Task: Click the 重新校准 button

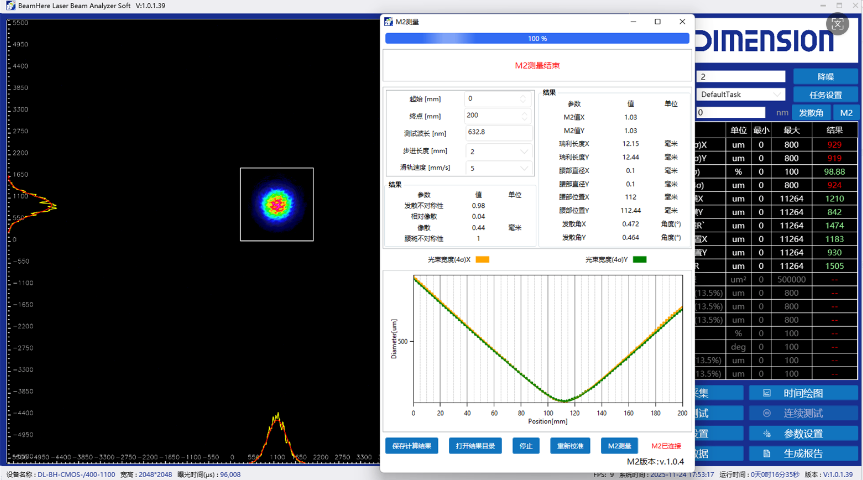Action: tap(569, 446)
